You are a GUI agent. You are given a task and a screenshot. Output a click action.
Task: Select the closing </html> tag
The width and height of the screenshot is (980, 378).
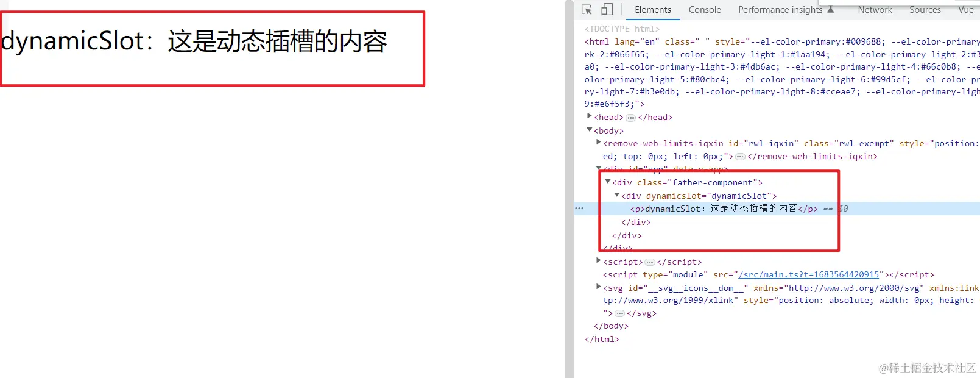[x=602, y=340]
